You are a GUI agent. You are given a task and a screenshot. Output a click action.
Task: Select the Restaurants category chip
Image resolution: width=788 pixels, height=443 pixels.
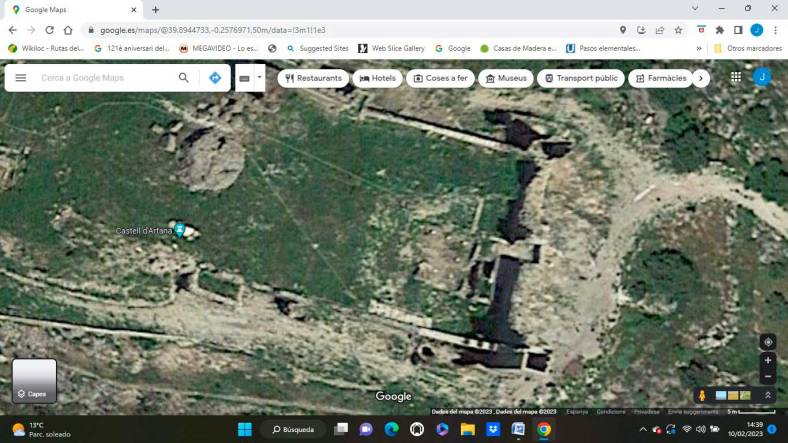pos(313,78)
